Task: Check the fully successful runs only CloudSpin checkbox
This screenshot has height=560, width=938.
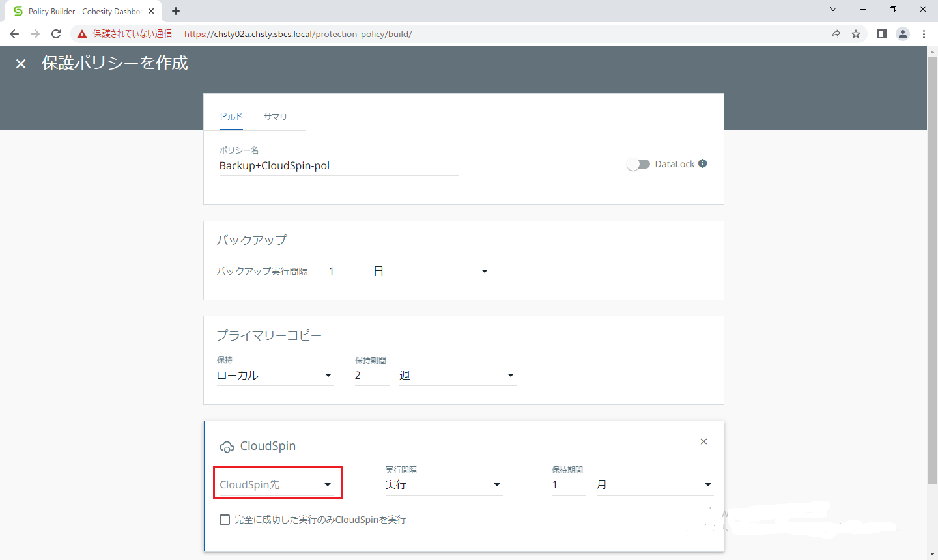Action: 225,520
